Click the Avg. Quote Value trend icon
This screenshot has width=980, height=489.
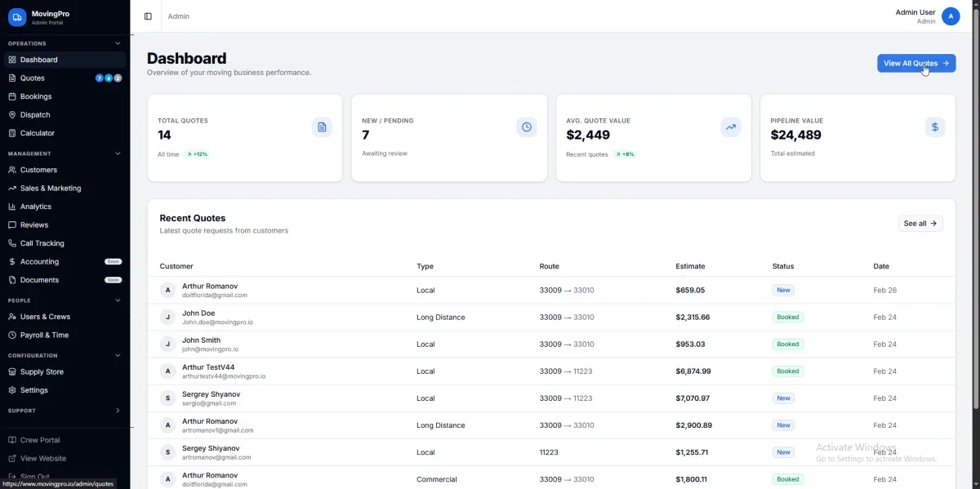[x=731, y=127]
